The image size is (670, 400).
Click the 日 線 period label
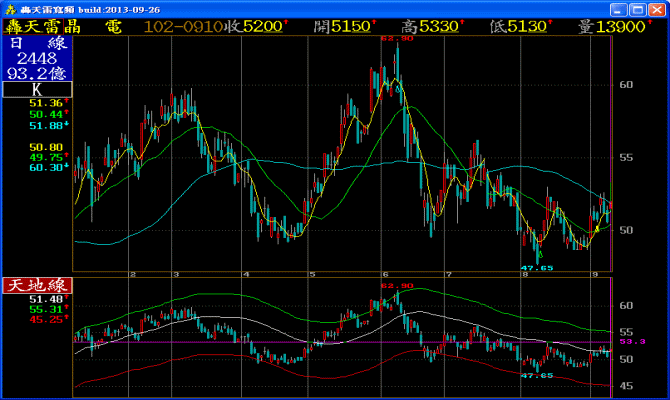coord(38,43)
